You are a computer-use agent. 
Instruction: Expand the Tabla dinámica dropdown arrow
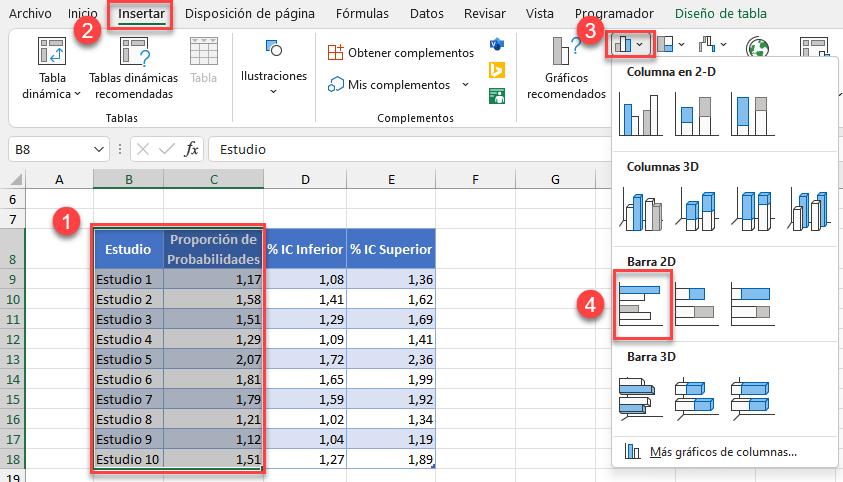(77, 94)
